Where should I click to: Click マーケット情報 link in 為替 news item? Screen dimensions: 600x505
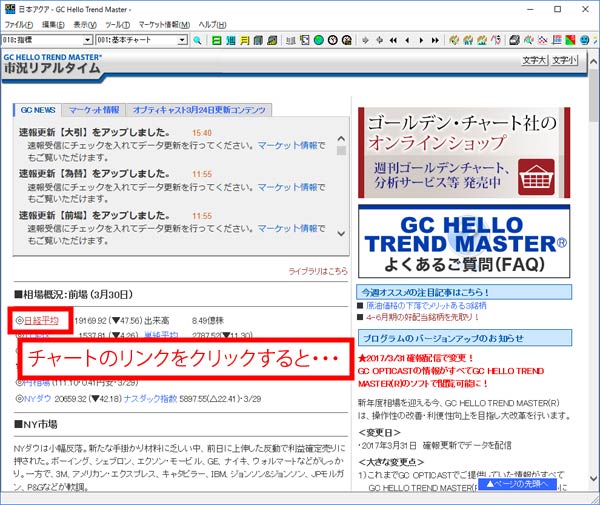[288, 187]
